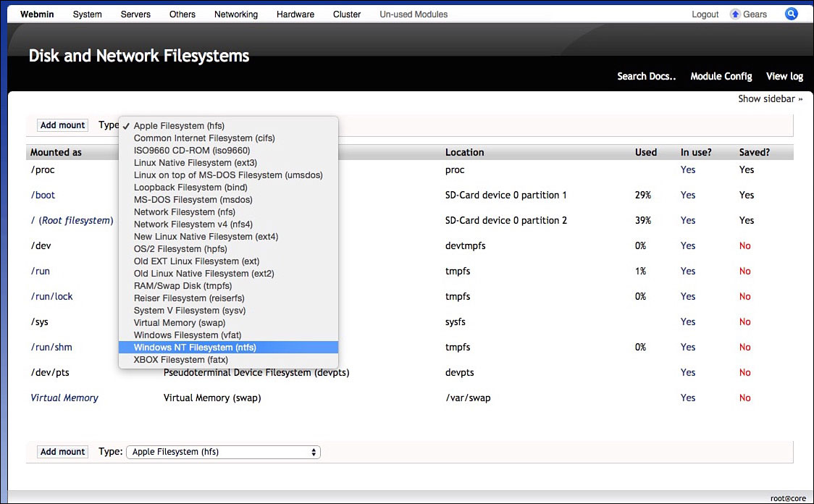Select Common Internet Filesystem (cifs) option
Screen dimensions: 814x504
pyautogui.click(x=228, y=138)
